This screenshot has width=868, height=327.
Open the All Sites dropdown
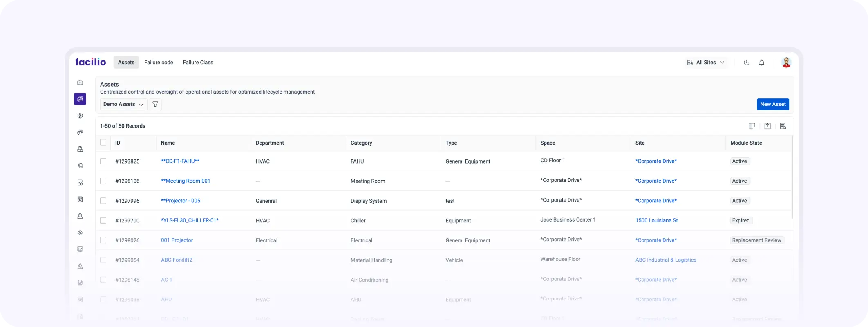click(706, 63)
